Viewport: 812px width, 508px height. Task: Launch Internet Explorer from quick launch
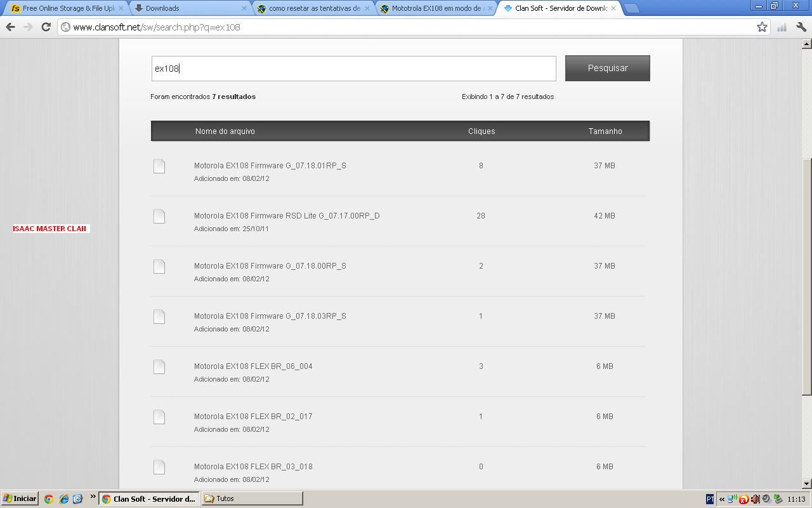[x=63, y=498]
